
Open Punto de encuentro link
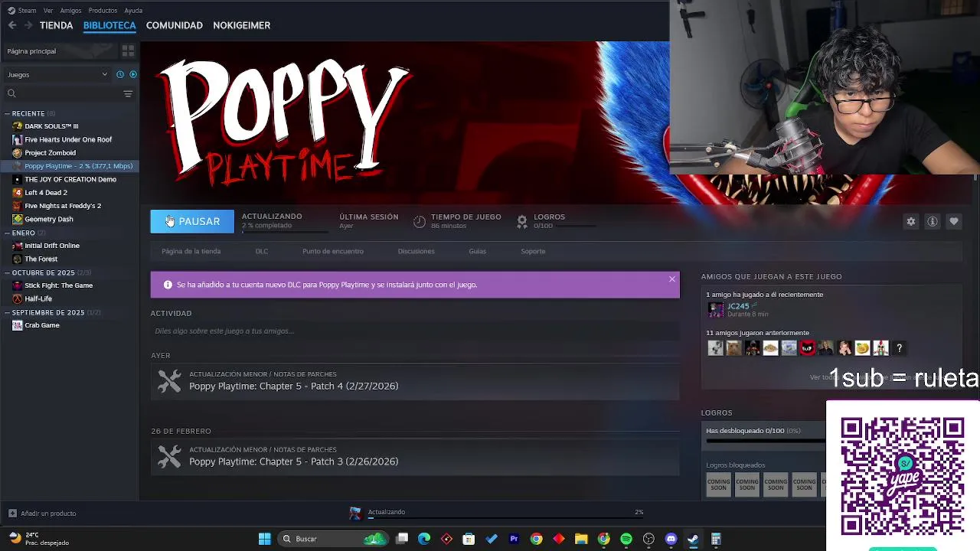(x=333, y=251)
